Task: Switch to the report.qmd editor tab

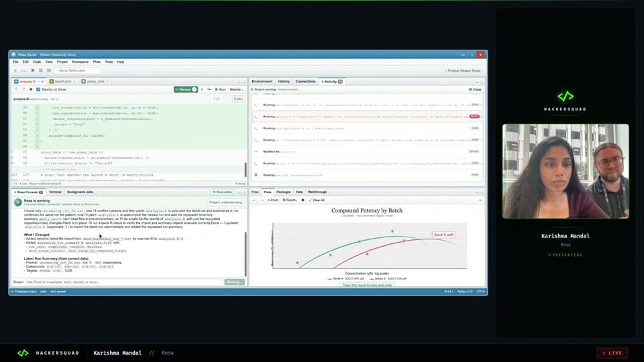Action: pyautogui.click(x=62, y=82)
